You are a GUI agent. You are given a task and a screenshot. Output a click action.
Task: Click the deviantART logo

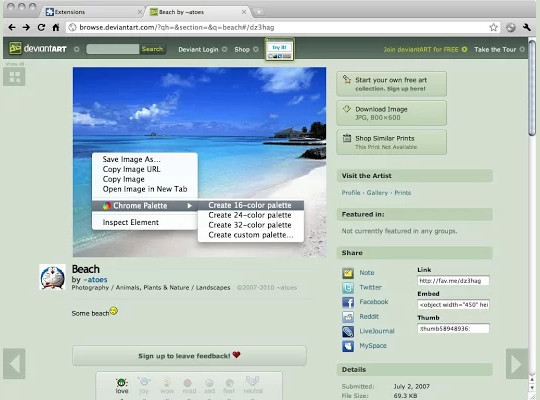38,49
